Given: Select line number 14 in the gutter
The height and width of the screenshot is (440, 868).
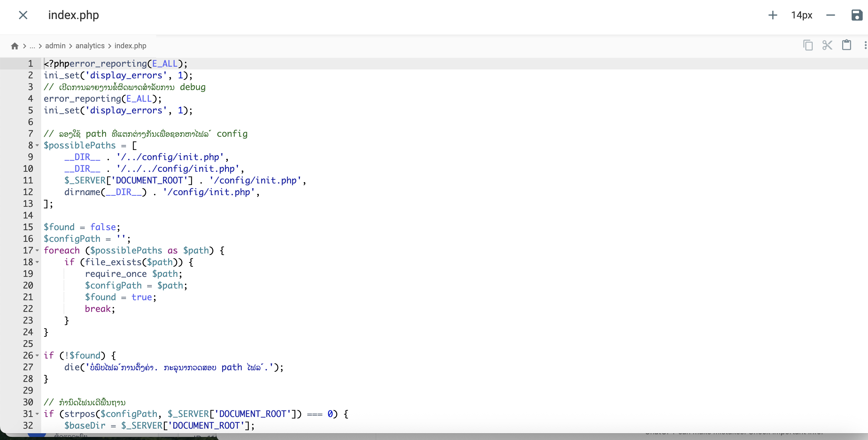Looking at the screenshot, I should (28, 215).
